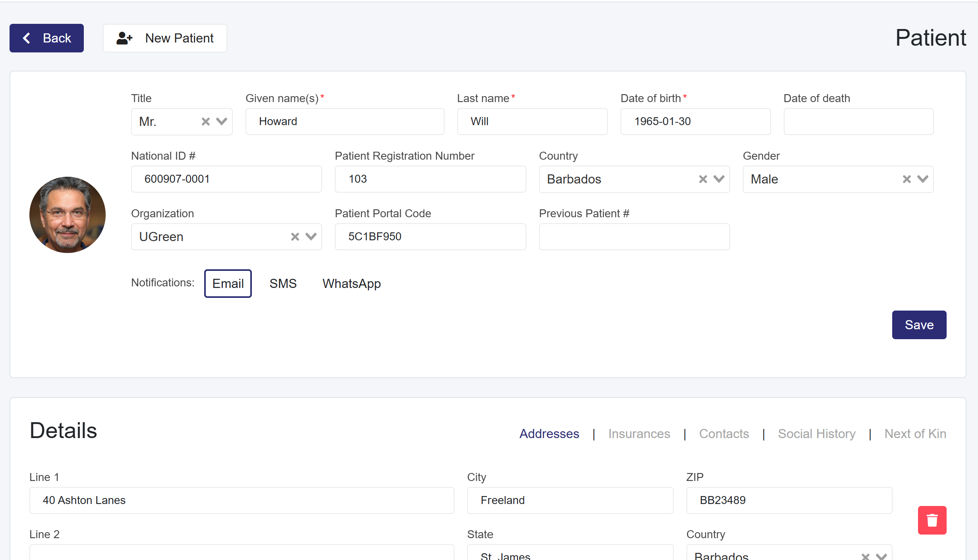Clear the Country Barbados selection X icon
The width and height of the screenshot is (978, 560).
pyautogui.click(x=703, y=179)
